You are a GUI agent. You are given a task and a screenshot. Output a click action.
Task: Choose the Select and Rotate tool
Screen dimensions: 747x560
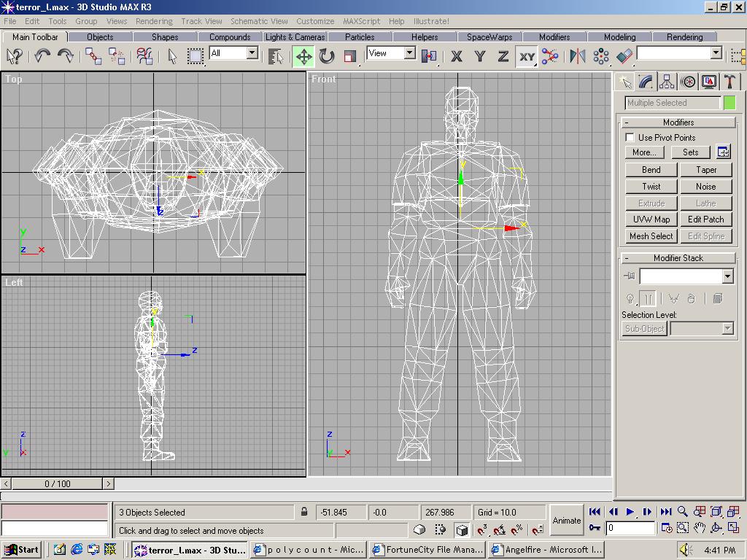pos(327,56)
